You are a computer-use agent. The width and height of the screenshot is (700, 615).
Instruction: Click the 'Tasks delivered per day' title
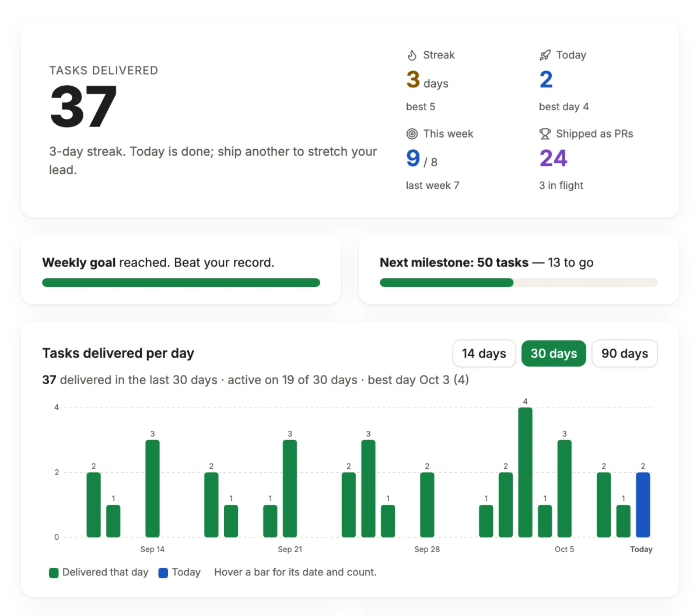coord(118,353)
